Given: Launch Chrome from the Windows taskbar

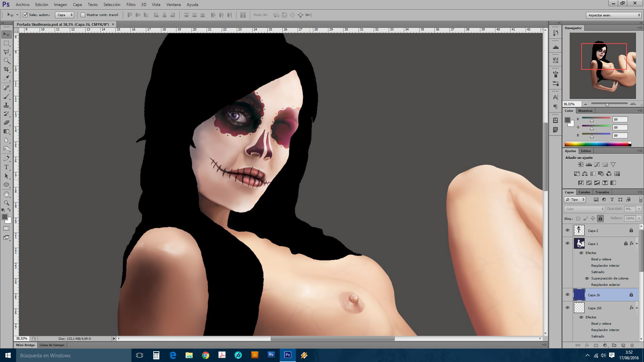Looking at the screenshot, I should (206, 355).
